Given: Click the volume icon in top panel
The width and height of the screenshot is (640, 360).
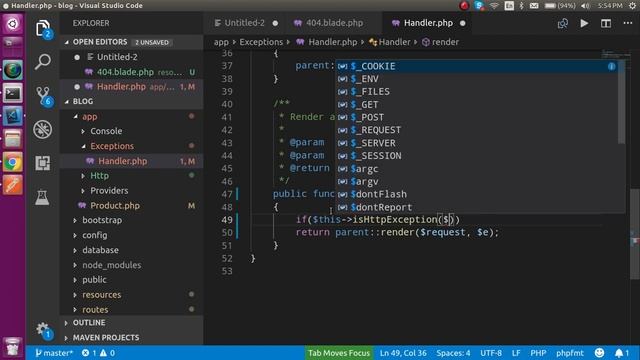Looking at the screenshot, I should point(585,6).
